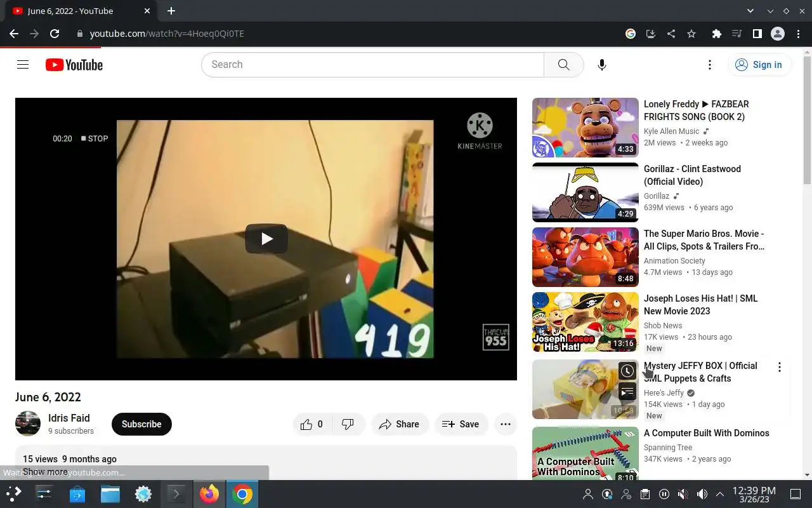Add Mystery JEFFY BOX to queue
Viewport: 812px width, 508px height.
coord(627,392)
